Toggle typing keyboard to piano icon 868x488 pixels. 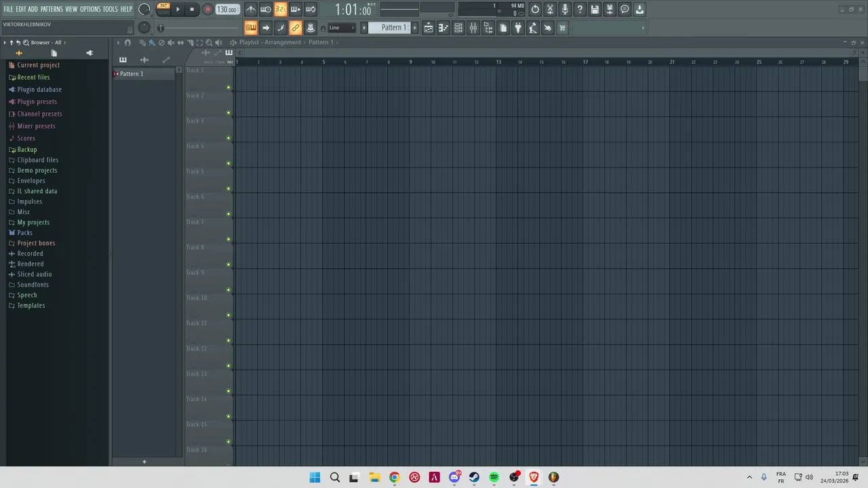click(251, 28)
